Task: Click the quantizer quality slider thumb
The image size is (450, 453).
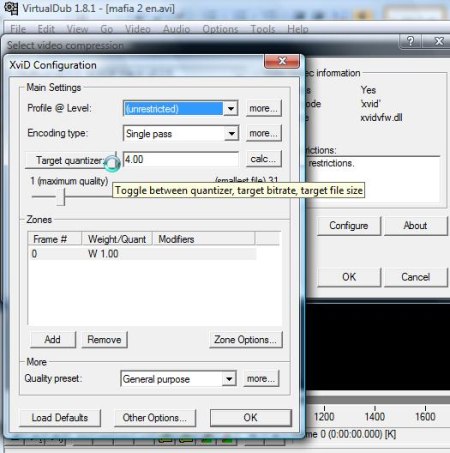Action: pyautogui.click(x=61, y=197)
